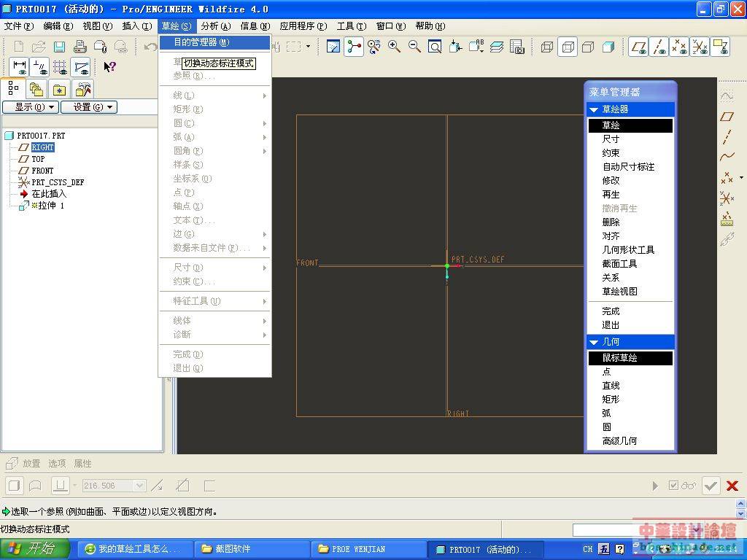The width and height of the screenshot is (747, 560).
Task: Toggle annotation element display
Action: 720,47
